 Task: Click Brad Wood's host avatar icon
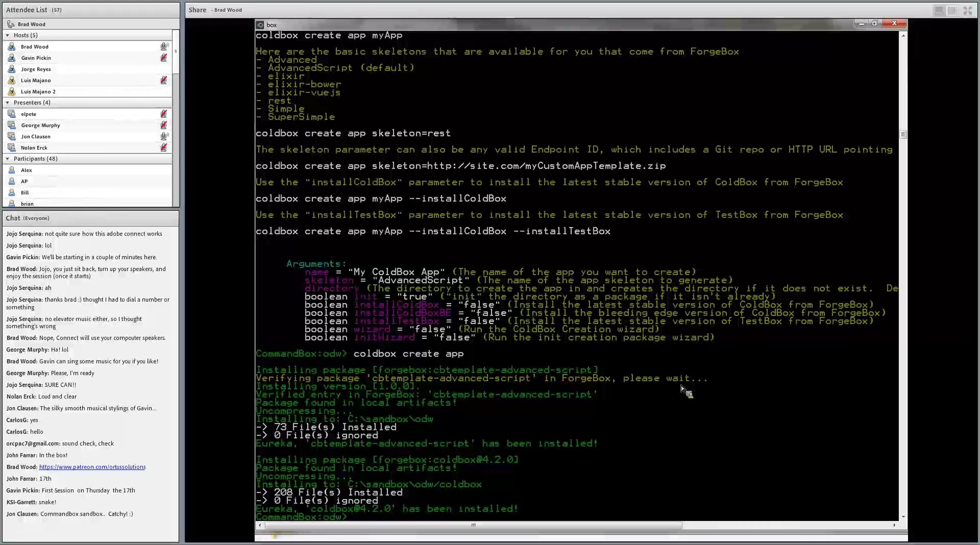tap(12, 47)
